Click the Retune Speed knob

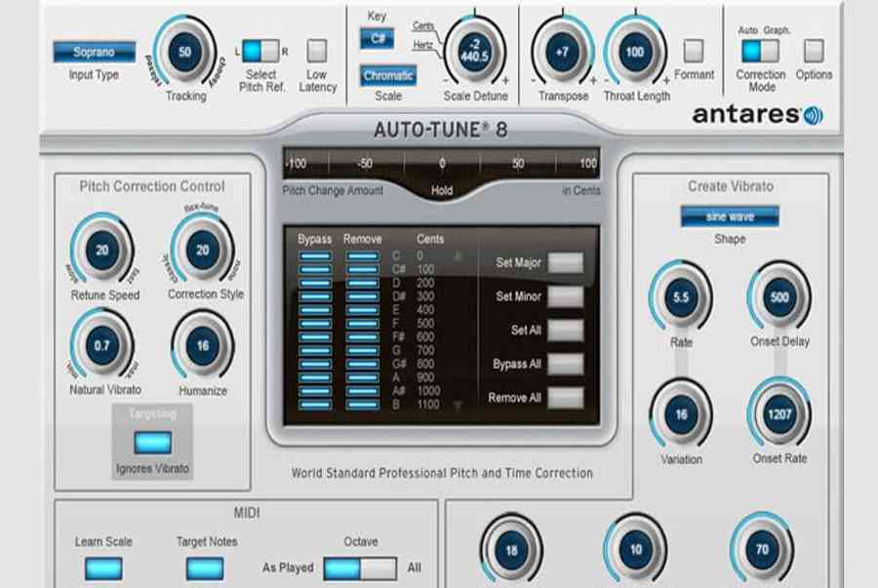(101, 250)
